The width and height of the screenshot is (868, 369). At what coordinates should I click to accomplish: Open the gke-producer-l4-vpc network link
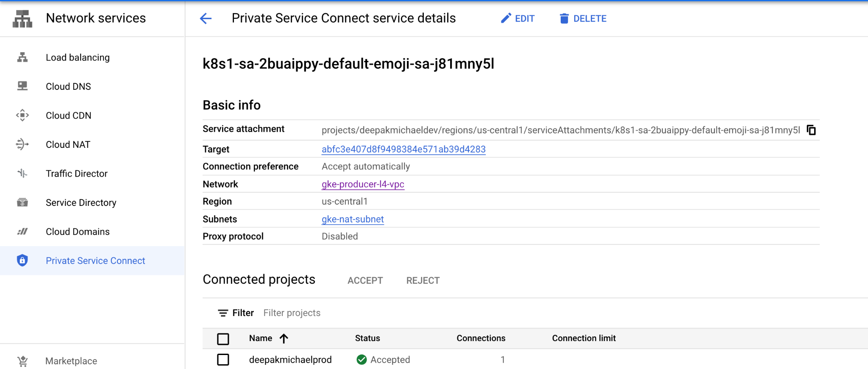pos(363,184)
